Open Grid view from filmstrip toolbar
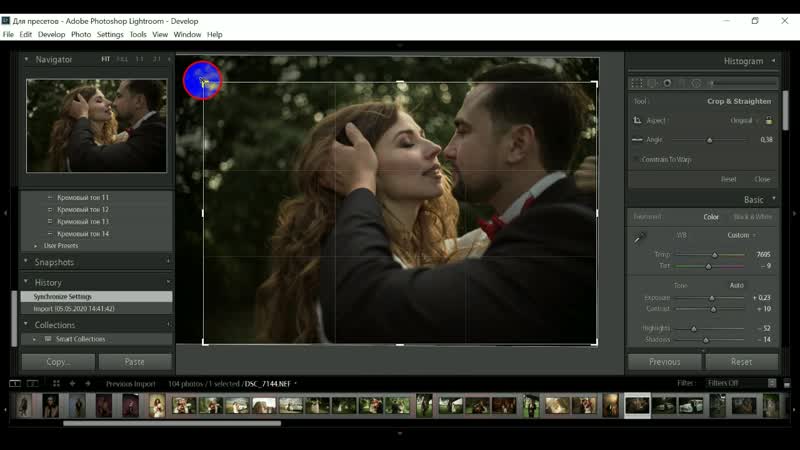800x450 pixels. 56,383
